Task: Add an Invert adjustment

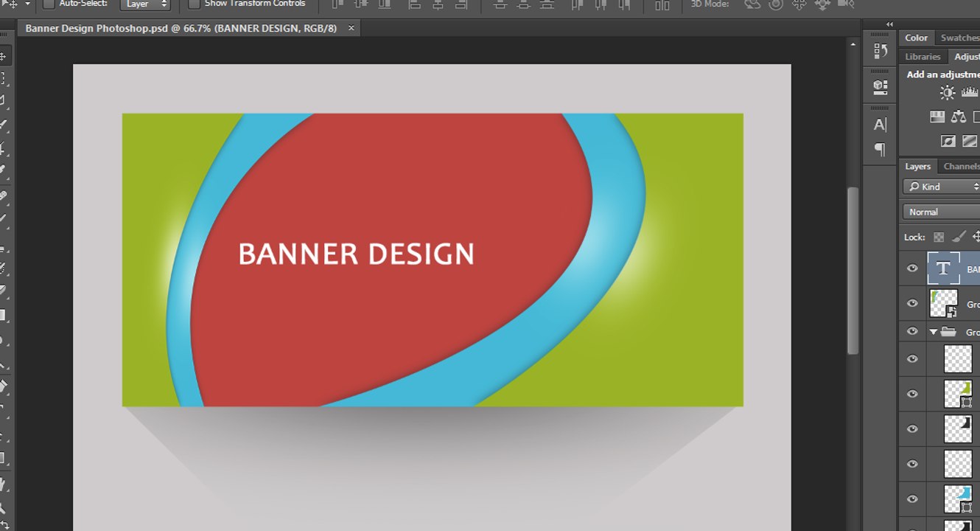Action: (948, 141)
